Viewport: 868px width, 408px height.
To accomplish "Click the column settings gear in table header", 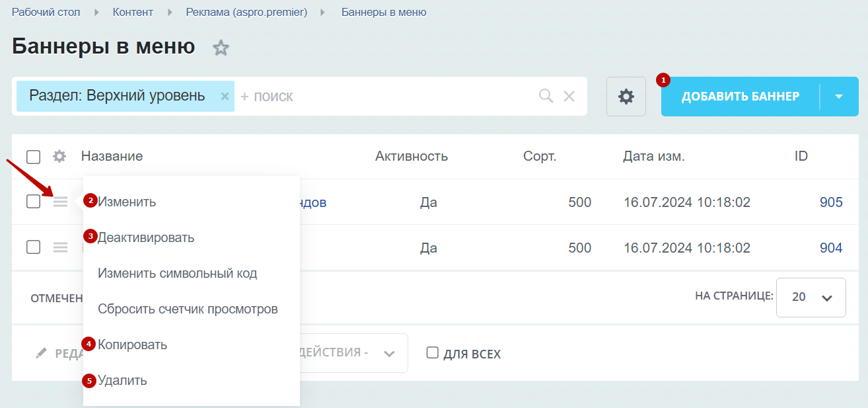I will coord(59,157).
